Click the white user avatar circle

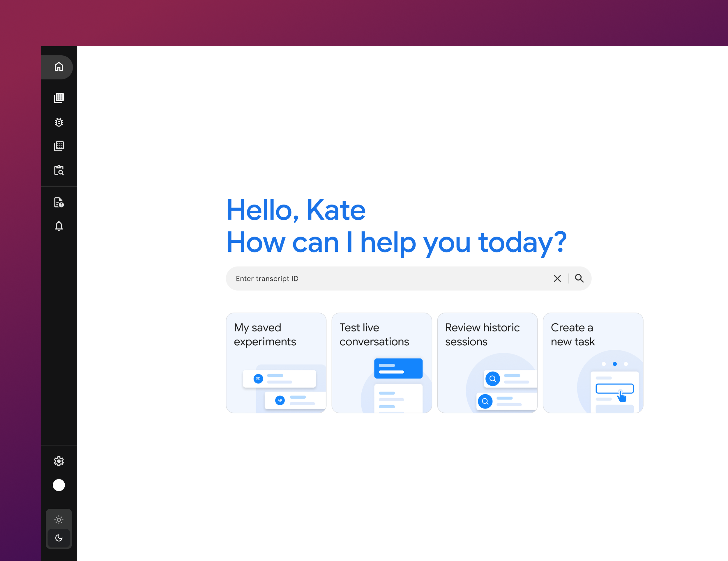pos(59,485)
